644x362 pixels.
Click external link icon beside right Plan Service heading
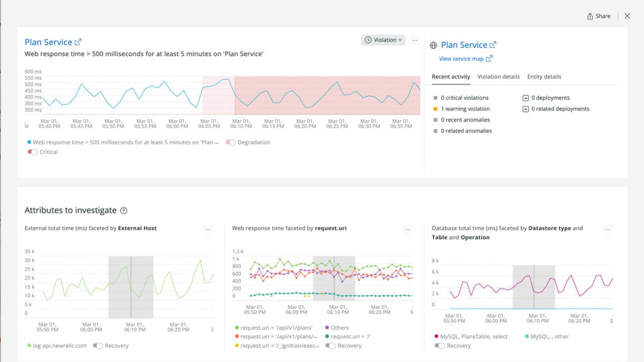[x=493, y=45]
